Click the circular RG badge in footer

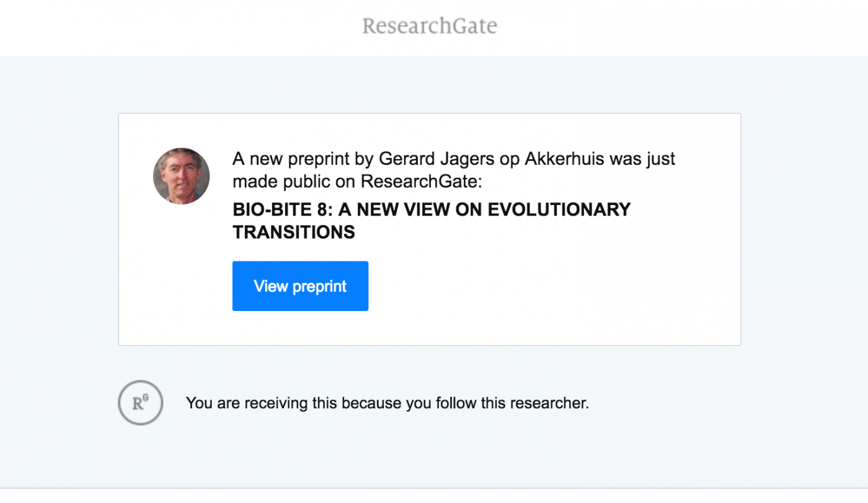140,403
